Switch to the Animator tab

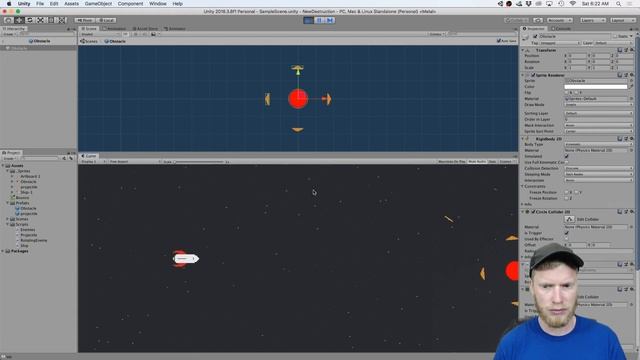pos(175,29)
